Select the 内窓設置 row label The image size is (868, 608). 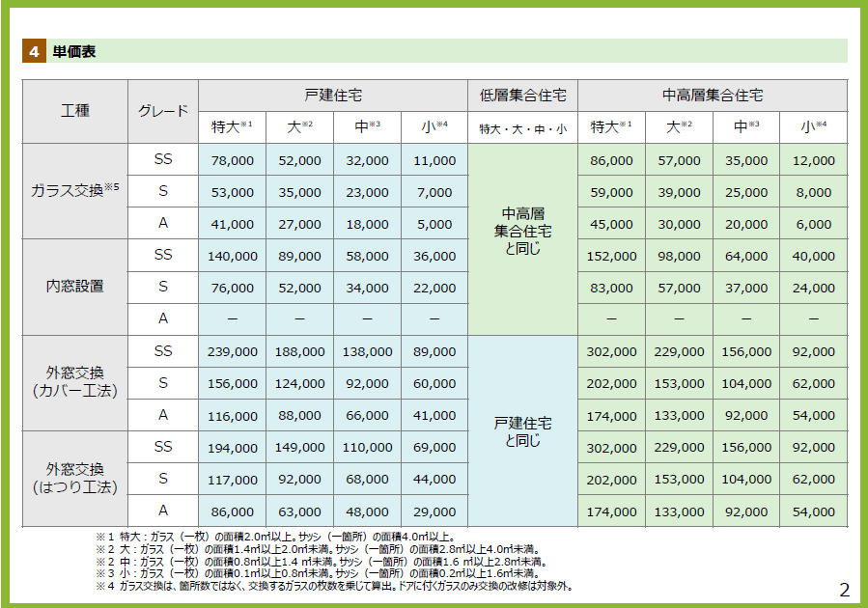pos(73,287)
